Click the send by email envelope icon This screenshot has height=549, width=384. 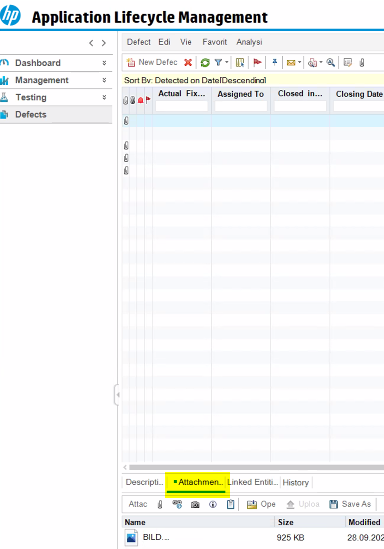click(291, 63)
